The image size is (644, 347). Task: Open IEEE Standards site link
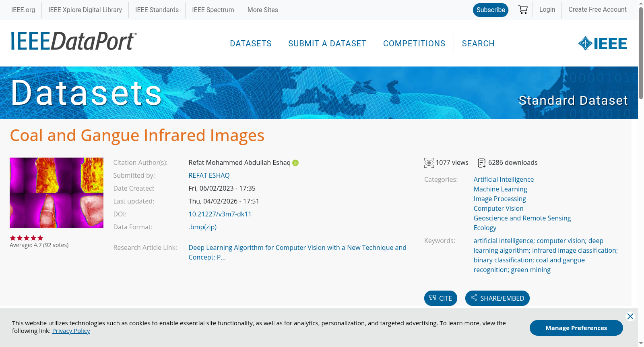pos(157,10)
